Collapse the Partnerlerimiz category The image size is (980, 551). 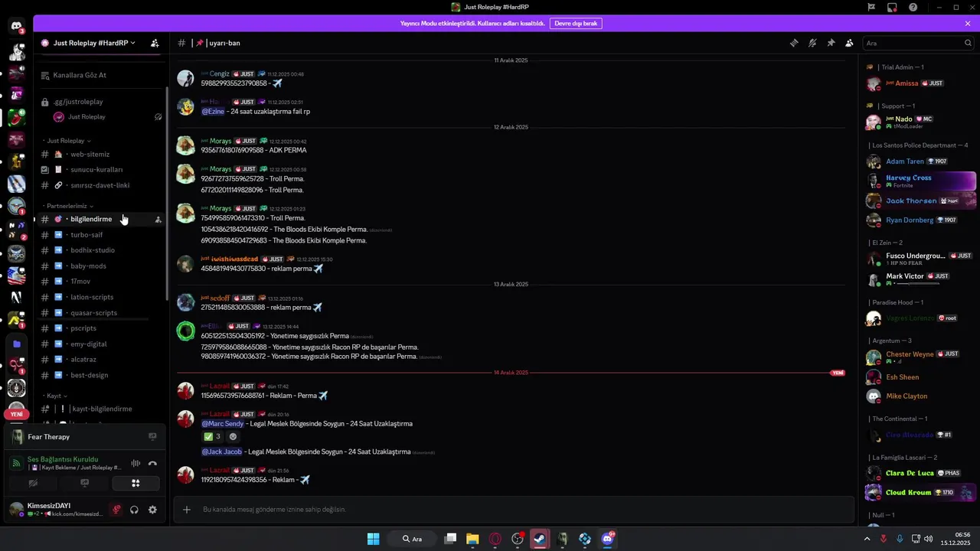click(69, 206)
